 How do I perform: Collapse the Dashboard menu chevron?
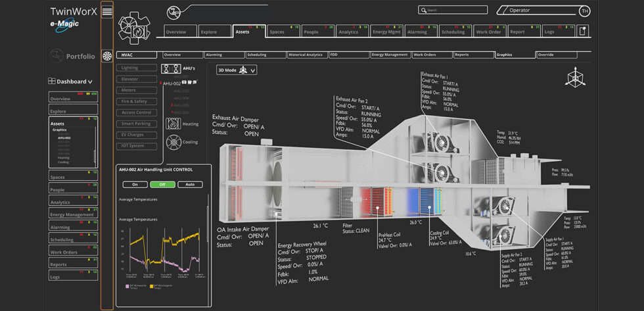pos(90,82)
